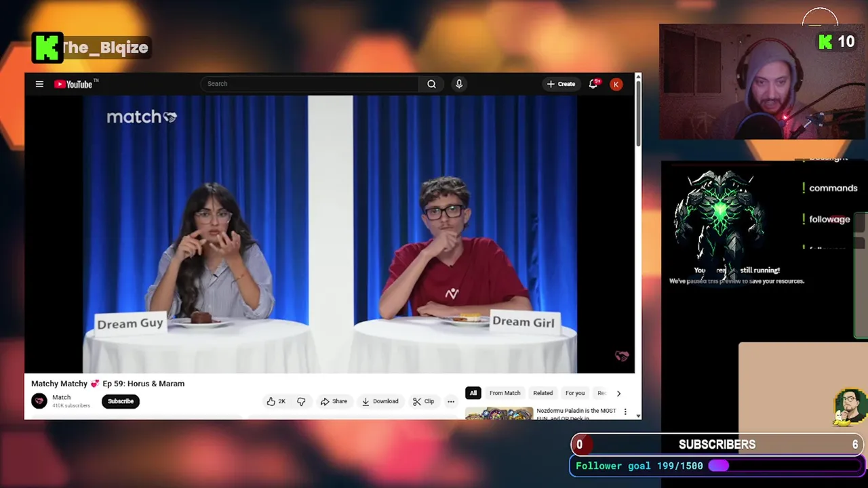Viewport: 868px width, 488px height.
Task: Share the Matchy Matchy video
Action: 334,401
